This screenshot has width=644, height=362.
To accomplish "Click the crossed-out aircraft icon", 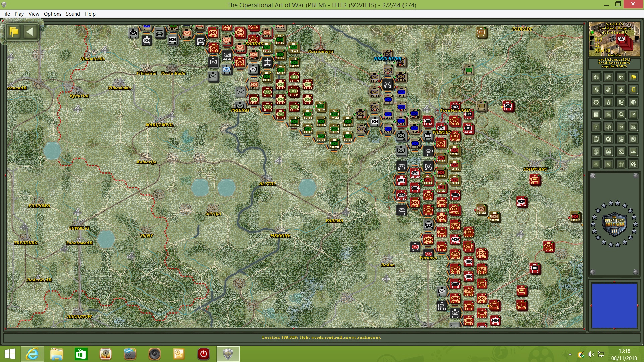I will pyautogui.click(x=596, y=127).
